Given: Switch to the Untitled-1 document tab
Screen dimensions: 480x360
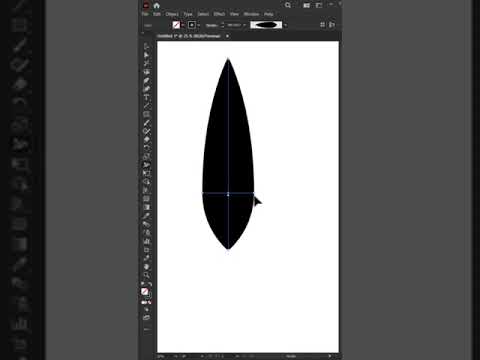Looking at the screenshot, I should pyautogui.click(x=189, y=36).
